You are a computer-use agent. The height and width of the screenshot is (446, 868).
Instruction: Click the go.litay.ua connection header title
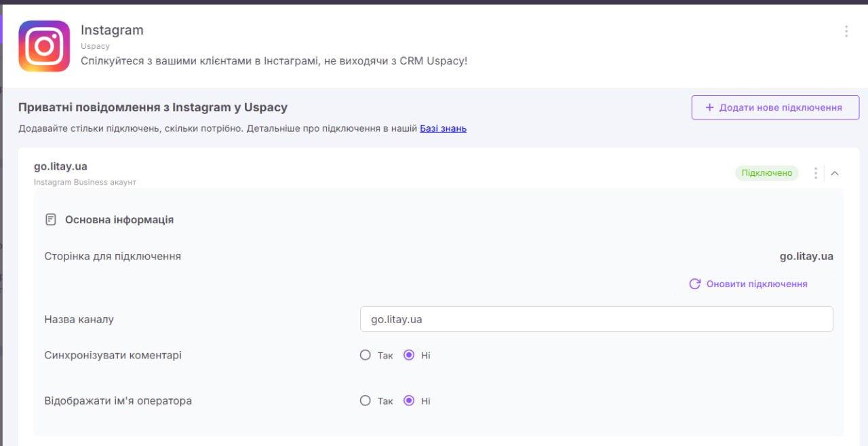60,166
